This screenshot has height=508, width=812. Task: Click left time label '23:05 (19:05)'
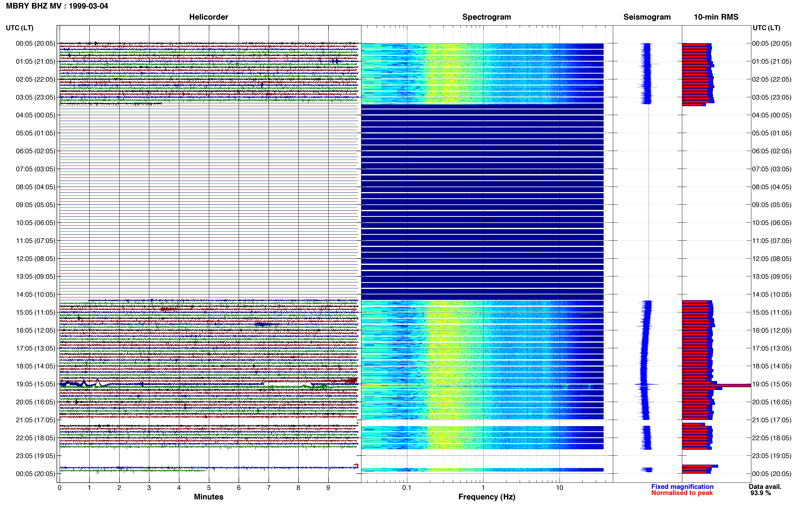tap(36, 456)
